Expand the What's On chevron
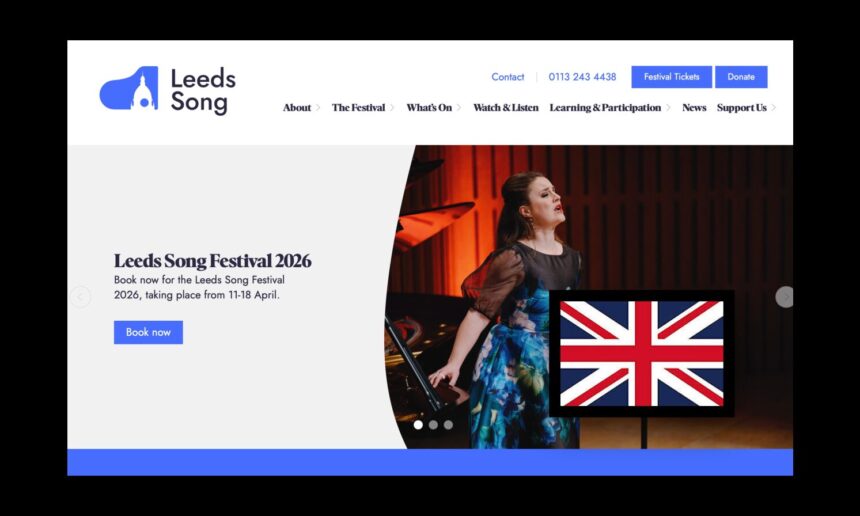The width and height of the screenshot is (860, 516). tap(459, 108)
